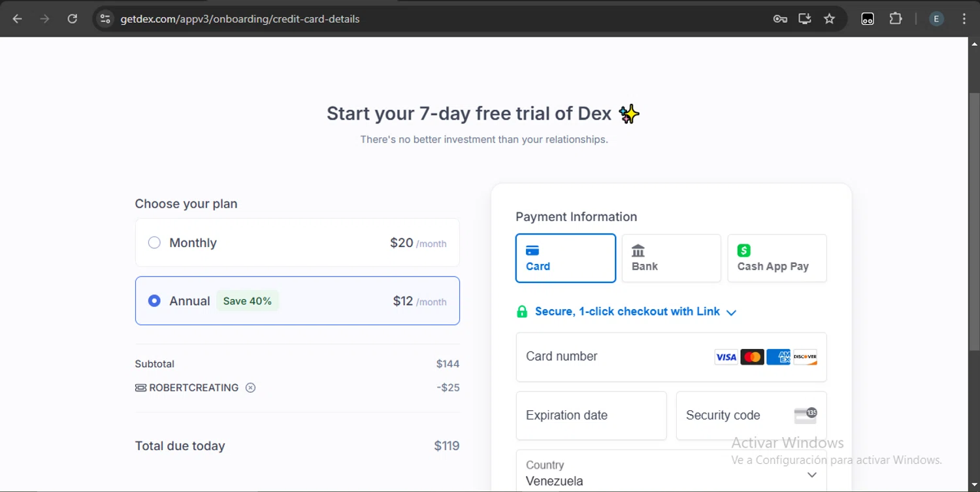Open site information icon in address bar
Screen dimensions: 980x492
click(105, 19)
